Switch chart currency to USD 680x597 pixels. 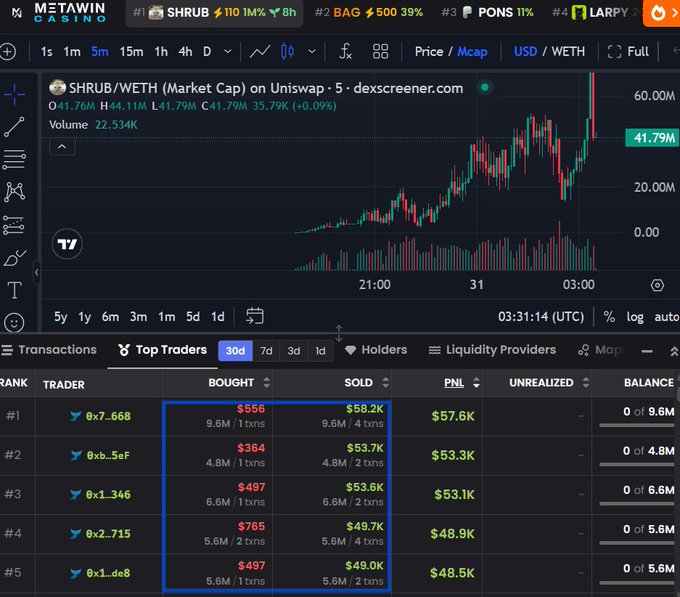point(525,52)
